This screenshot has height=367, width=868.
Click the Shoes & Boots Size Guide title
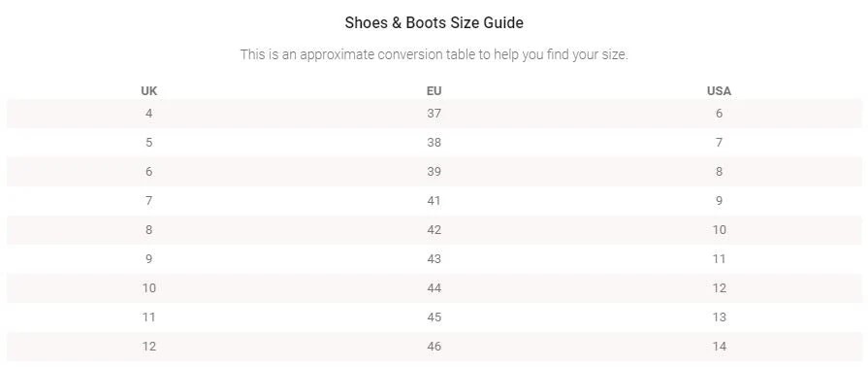point(434,22)
